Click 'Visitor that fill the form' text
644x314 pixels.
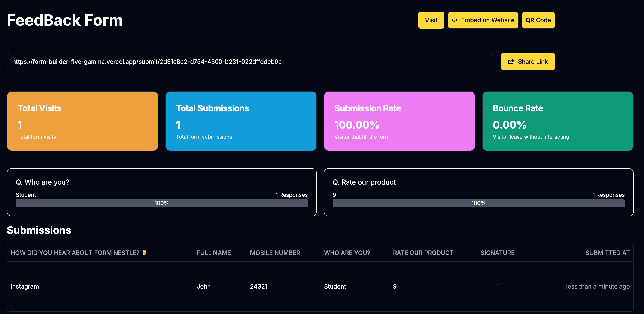coord(362,137)
